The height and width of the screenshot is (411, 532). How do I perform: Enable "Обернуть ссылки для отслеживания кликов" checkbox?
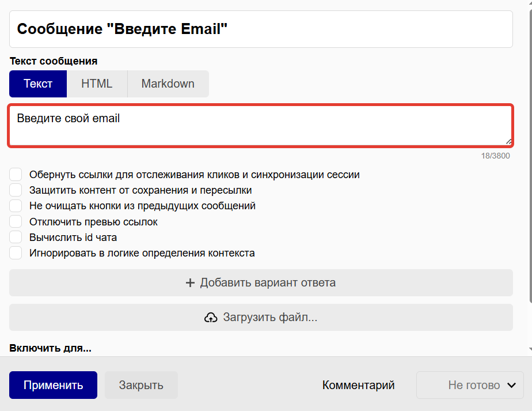(16, 174)
